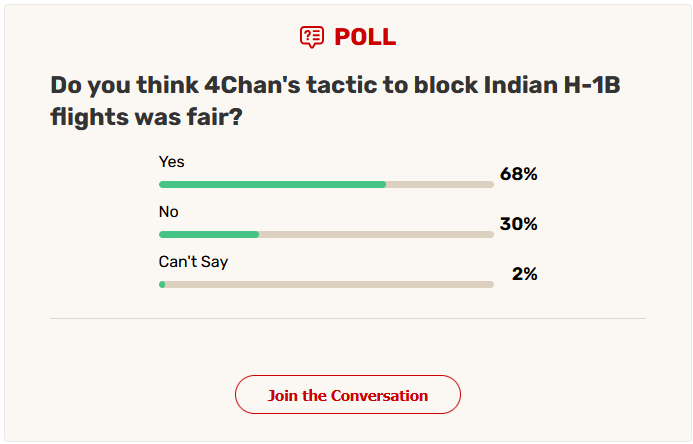This screenshot has height=444, width=693.
Task: Select the Yes poll option label
Action: click(171, 162)
